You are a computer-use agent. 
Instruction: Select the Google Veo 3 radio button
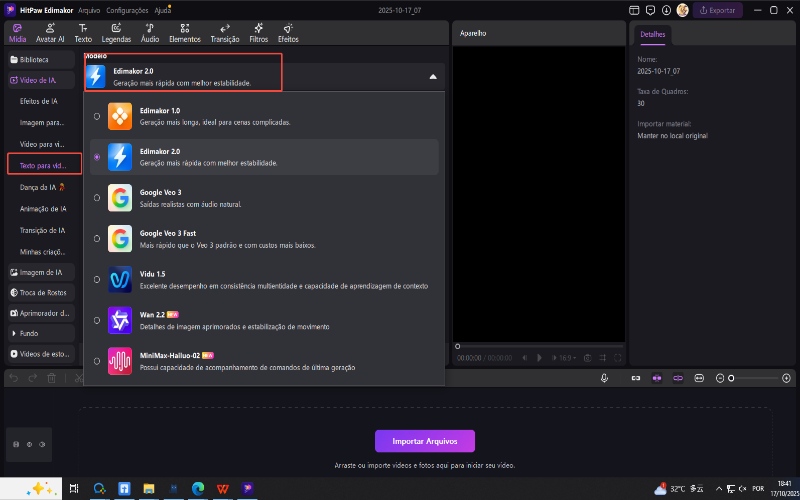coord(97,198)
